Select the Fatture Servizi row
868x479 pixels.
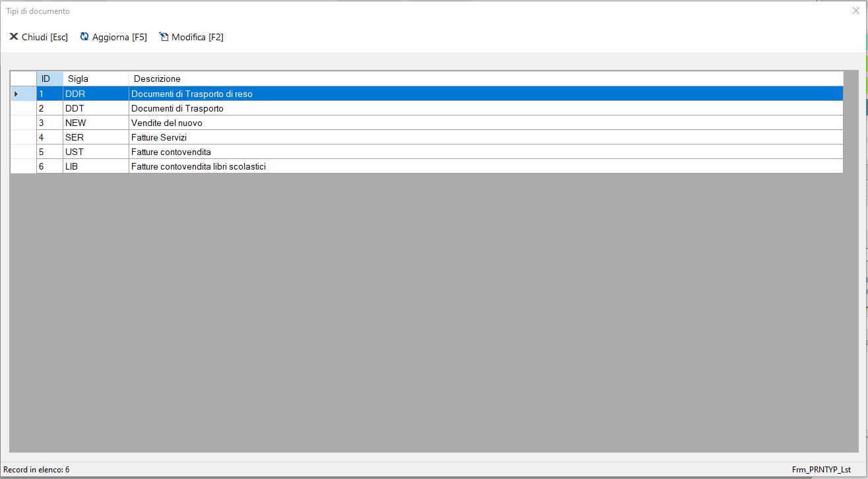[427, 137]
